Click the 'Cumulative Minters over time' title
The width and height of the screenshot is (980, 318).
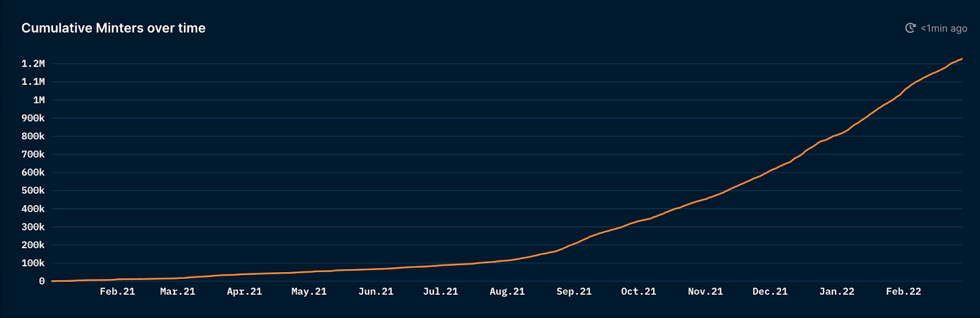pos(113,28)
